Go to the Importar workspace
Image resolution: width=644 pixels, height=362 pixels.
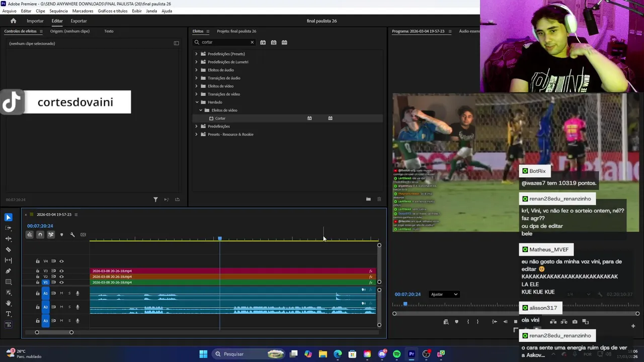pos(35,21)
